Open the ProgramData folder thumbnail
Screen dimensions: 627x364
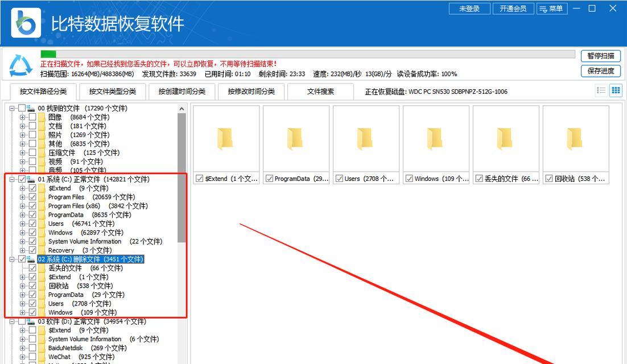click(x=296, y=139)
